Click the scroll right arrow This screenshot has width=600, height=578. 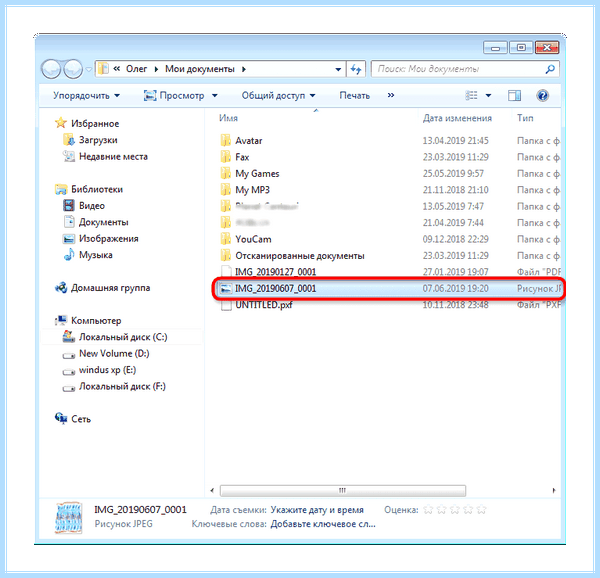(554, 490)
